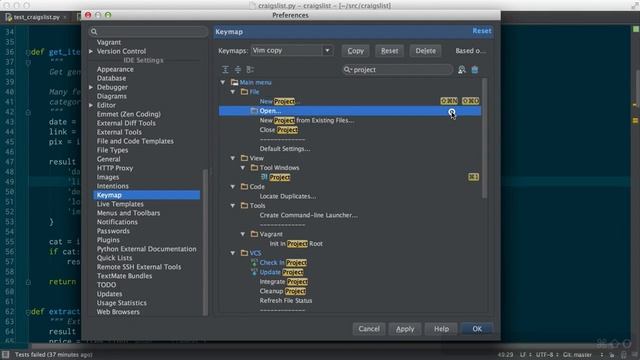The image size is (640, 360).
Task: Collapse the Vagrant node in keymap tree
Action: pos(243,234)
